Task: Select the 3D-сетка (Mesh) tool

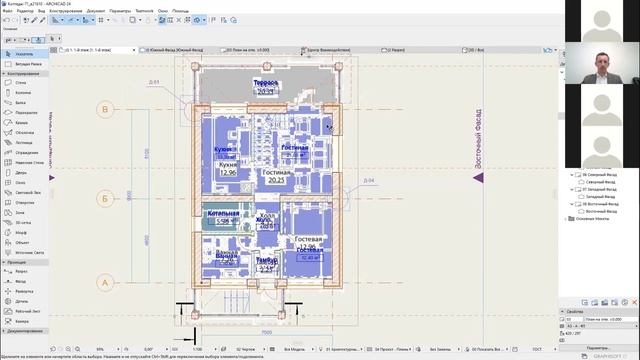Action: point(24,223)
